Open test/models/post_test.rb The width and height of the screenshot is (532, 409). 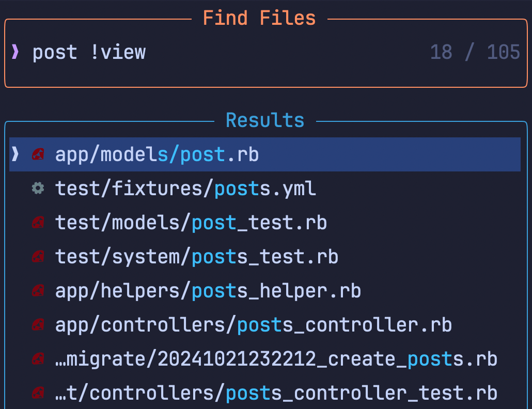coord(191,223)
